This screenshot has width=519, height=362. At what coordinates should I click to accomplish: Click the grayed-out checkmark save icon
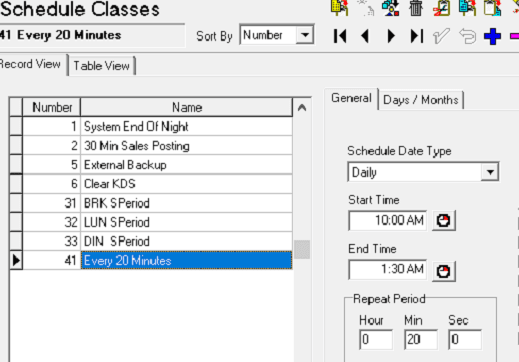pyautogui.click(x=441, y=36)
